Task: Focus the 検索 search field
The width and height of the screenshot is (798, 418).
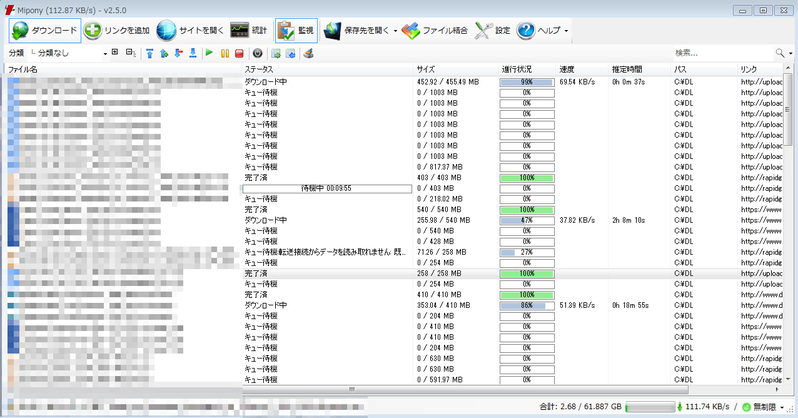Action: [723, 53]
